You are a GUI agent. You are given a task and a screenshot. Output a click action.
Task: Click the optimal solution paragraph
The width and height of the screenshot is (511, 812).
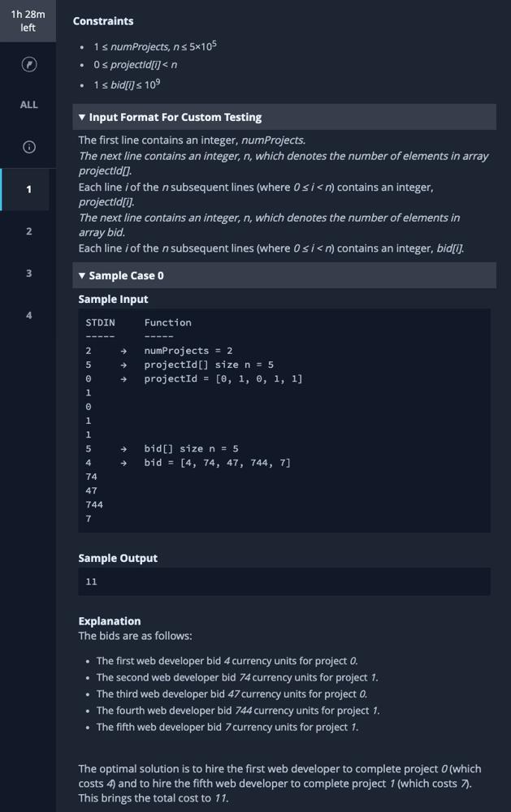point(279,783)
